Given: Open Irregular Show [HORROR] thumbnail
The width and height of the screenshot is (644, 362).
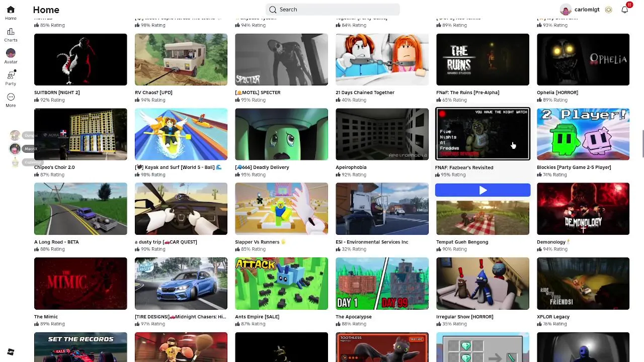Looking at the screenshot, I should 482,284.
